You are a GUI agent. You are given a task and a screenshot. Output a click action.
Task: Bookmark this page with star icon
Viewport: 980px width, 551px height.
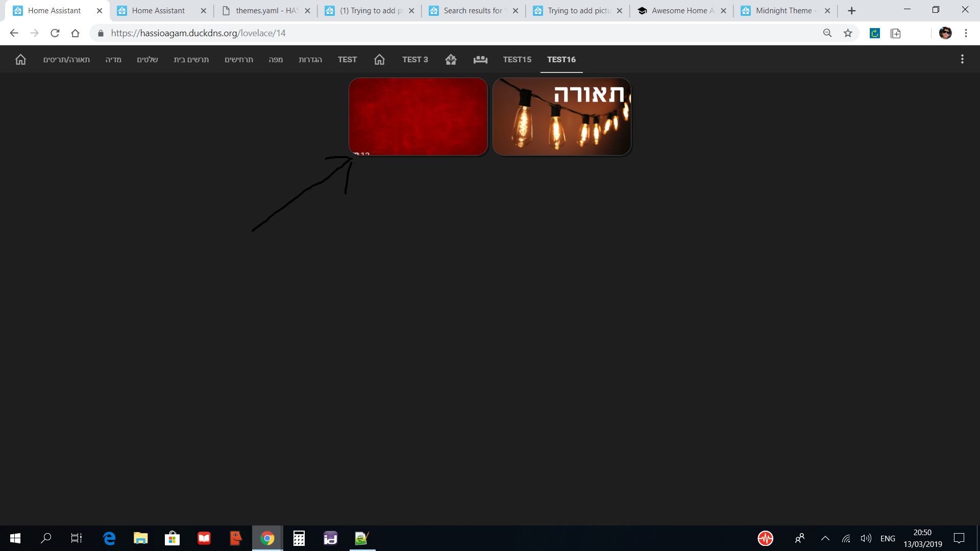point(848,33)
